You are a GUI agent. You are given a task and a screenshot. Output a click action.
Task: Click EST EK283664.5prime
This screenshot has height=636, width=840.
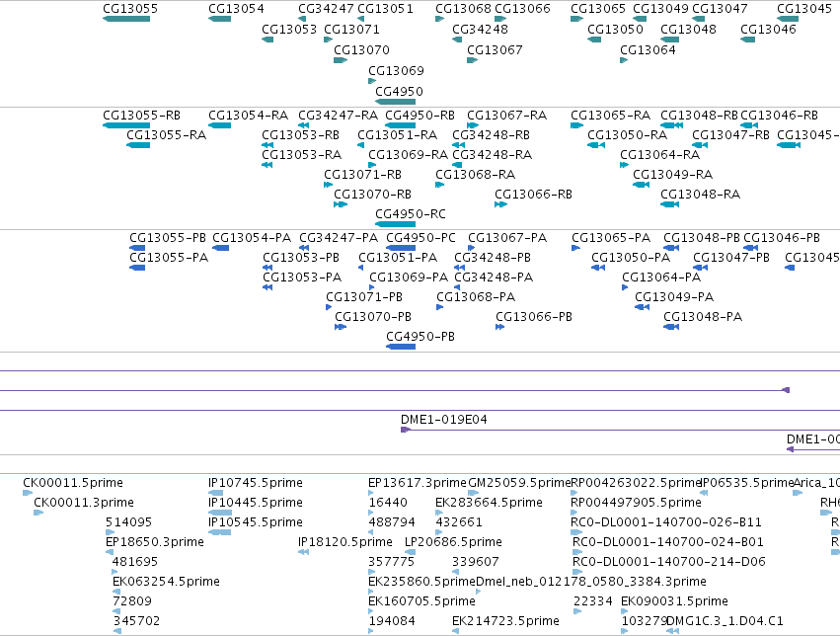pyautogui.click(x=490, y=503)
